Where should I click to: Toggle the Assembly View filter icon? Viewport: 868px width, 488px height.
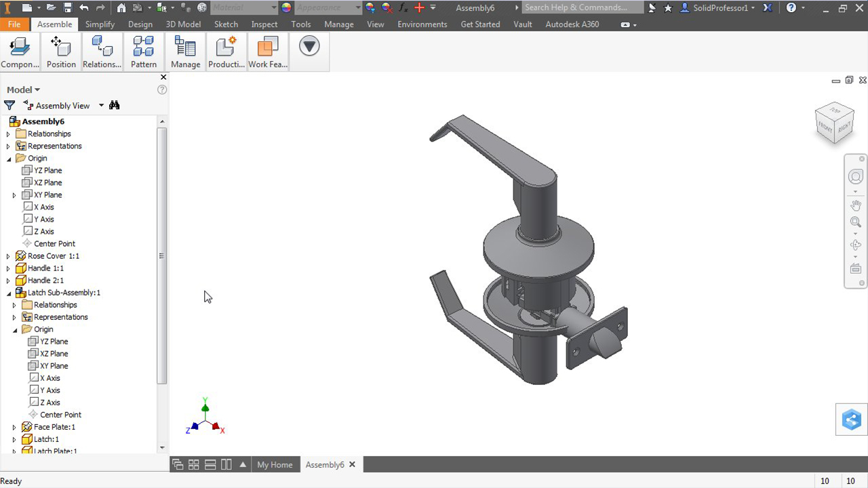(x=9, y=105)
